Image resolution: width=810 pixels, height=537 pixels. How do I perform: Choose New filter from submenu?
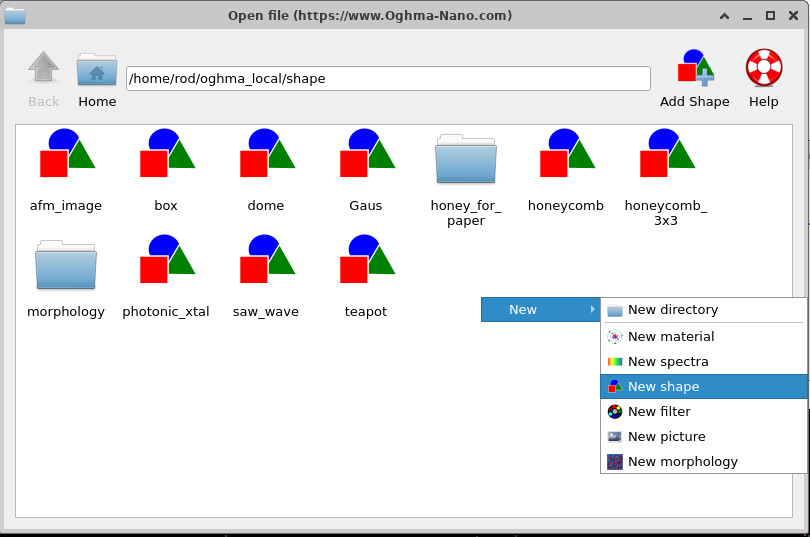point(704,412)
